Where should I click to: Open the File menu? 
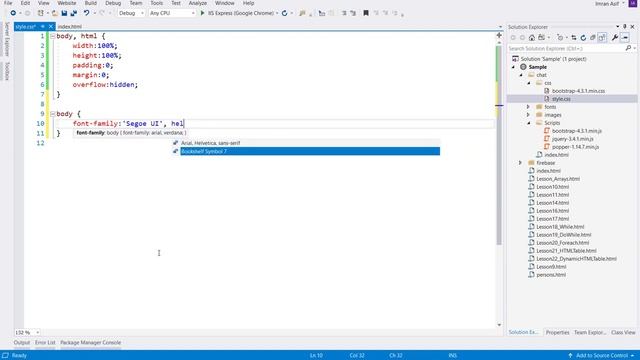pos(8,3)
